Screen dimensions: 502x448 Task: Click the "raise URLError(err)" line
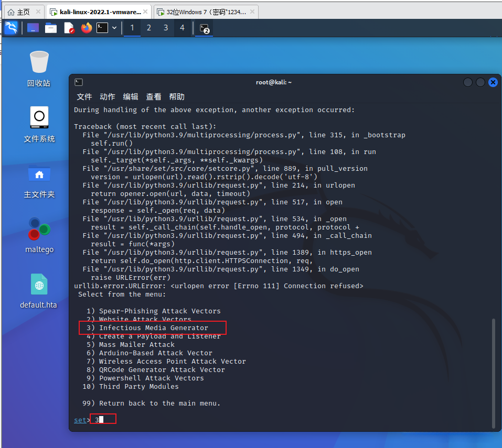[131, 278]
